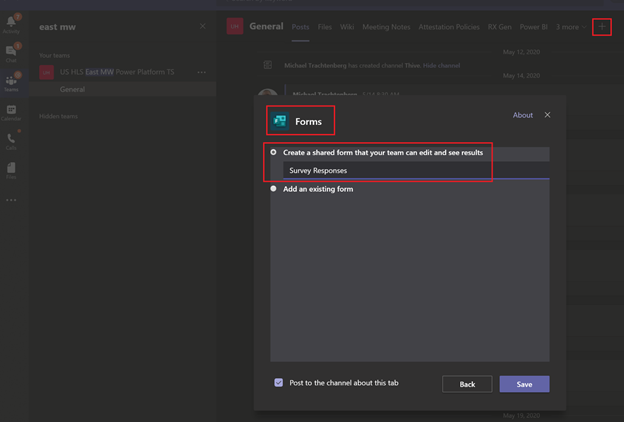Open the Meeting Notes tab
The width and height of the screenshot is (624, 422).
click(x=386, y=27)
